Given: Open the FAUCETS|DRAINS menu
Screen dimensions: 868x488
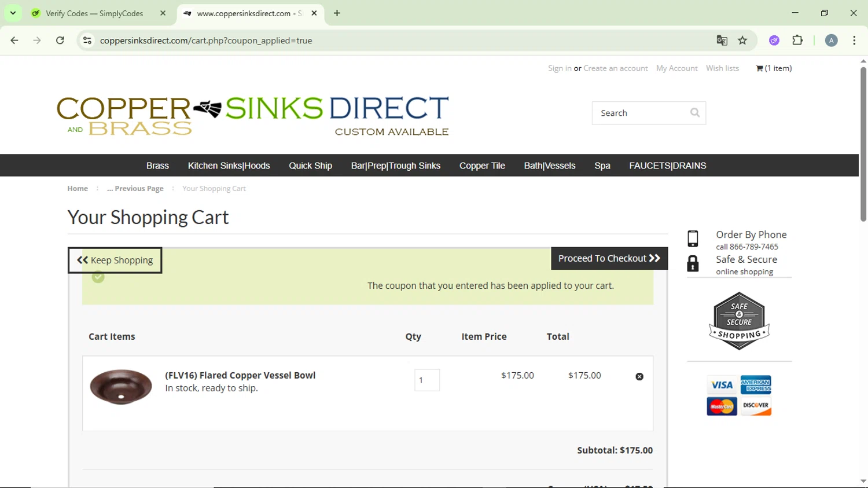Looking at the screenshot, I should click(x=668, y=166).
